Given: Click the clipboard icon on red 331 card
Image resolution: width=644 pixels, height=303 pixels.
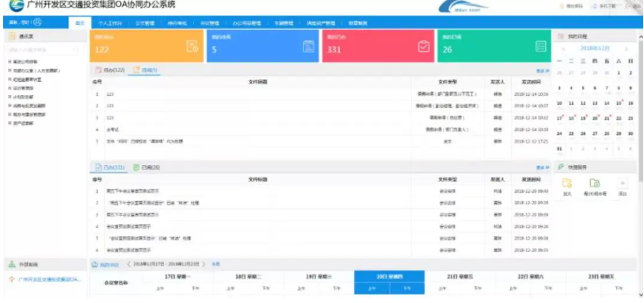Looking at the screenshot, I should point(424,47).
